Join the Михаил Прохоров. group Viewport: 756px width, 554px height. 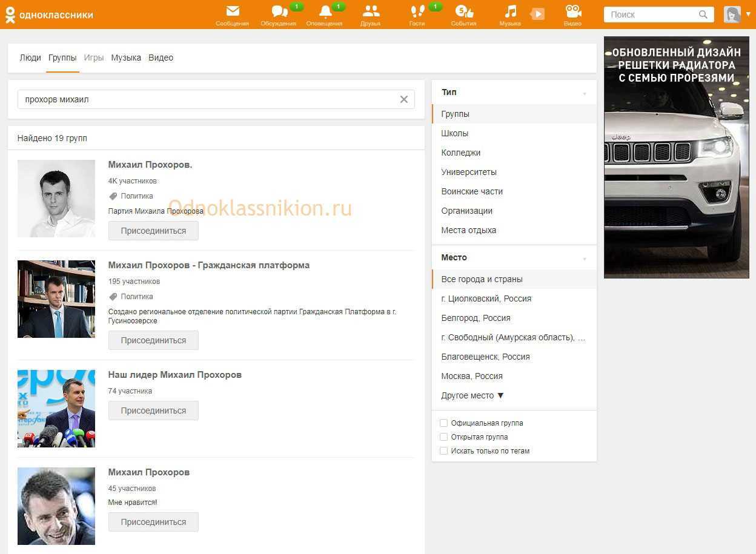click(153, 231)
